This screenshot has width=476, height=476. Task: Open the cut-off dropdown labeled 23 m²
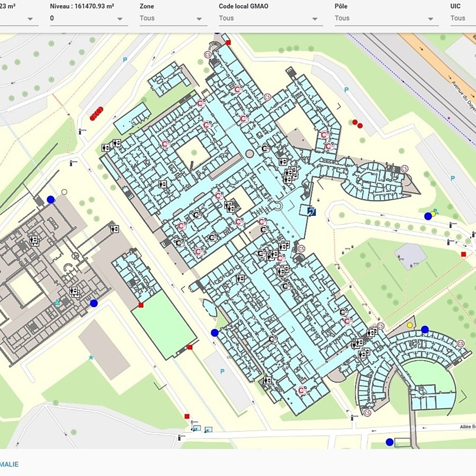[x=19, y=18]
